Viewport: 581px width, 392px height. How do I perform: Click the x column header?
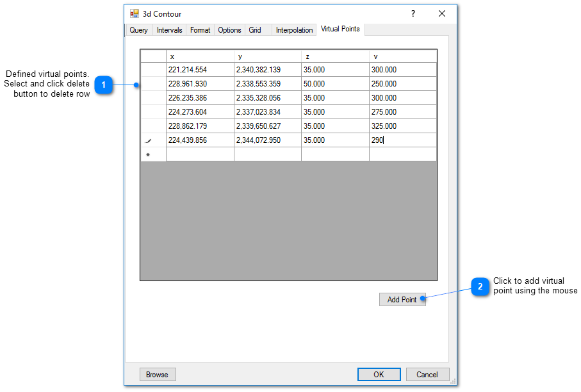(200, 56)
